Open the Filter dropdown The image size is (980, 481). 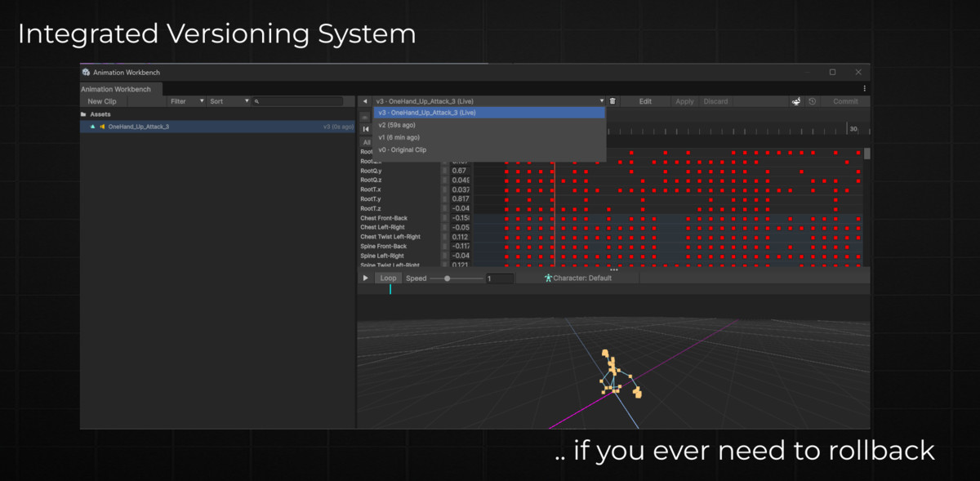tap(185, 100)
